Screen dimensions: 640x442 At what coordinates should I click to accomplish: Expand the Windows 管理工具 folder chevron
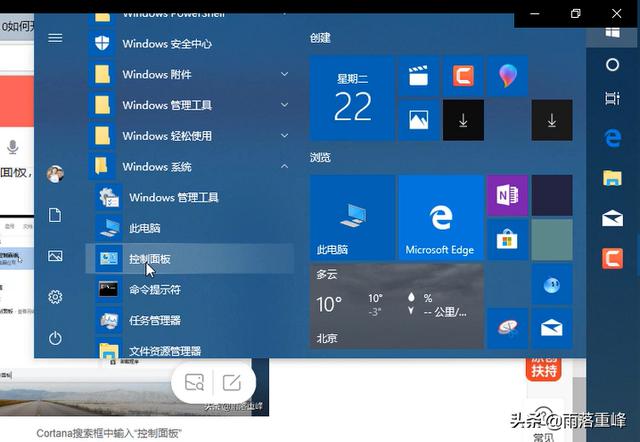pos(284,105)
